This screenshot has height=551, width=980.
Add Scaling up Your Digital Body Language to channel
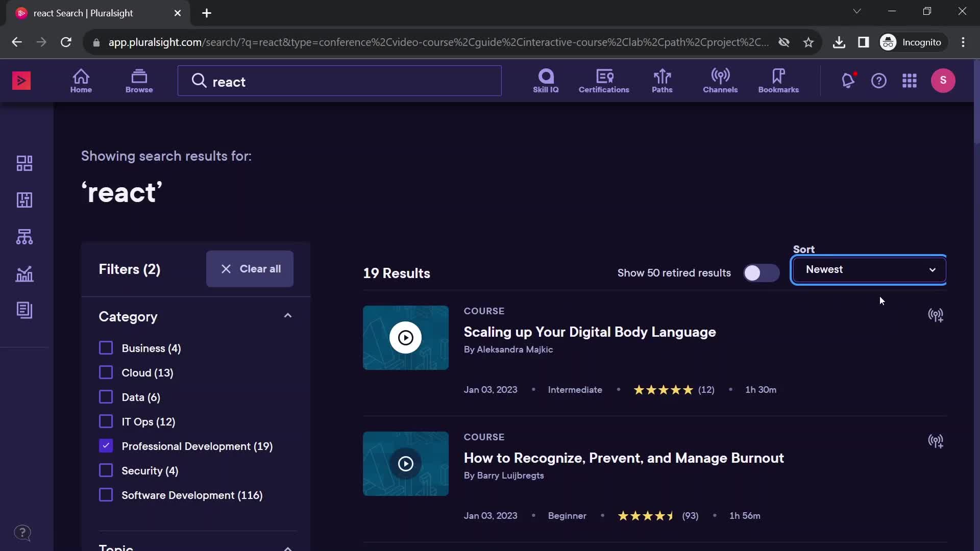click(x=936, y=315)
